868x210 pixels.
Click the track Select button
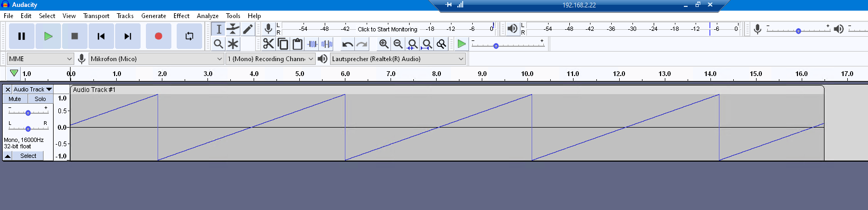[29, 156]
